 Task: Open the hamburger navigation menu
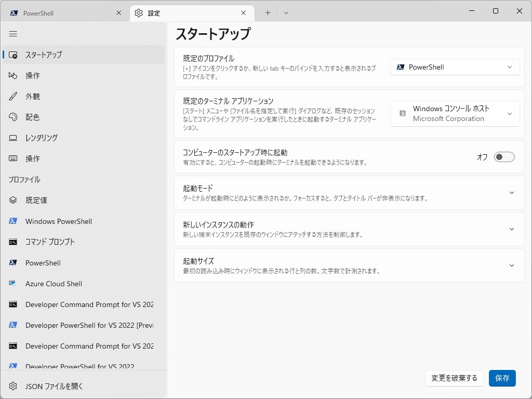tap(13, 34)
